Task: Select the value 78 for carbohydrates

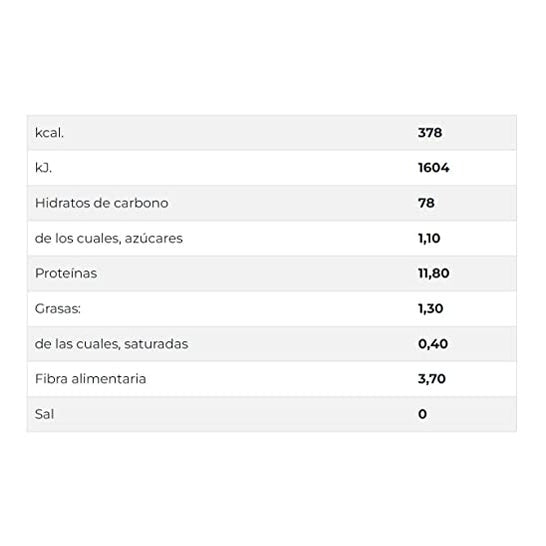Action: (x=426, y=203)
